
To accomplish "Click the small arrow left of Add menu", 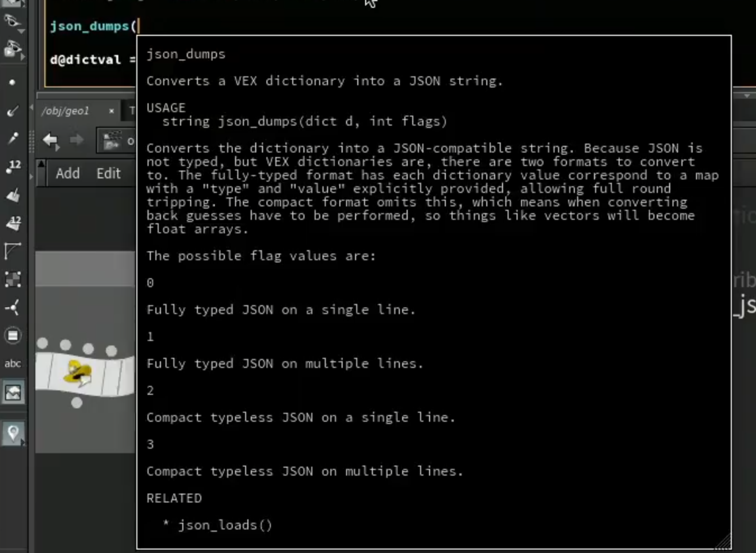I will click(31, 177).
